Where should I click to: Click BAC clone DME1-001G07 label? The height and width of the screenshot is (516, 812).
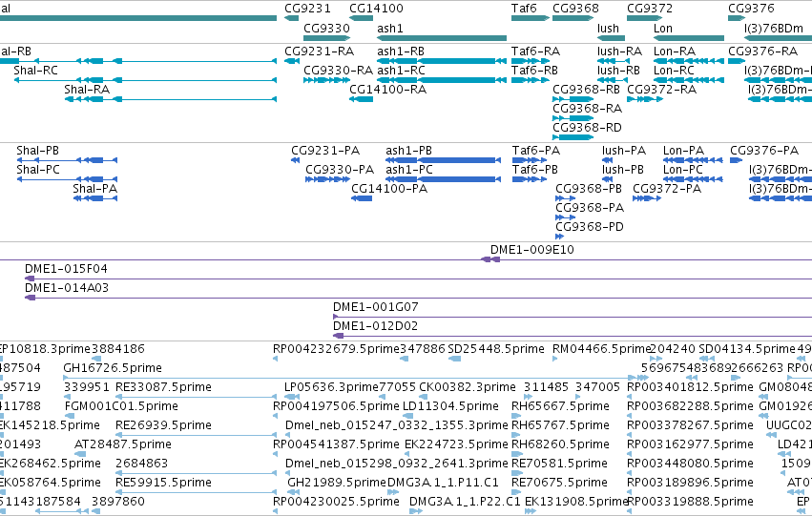click(375, 307)
